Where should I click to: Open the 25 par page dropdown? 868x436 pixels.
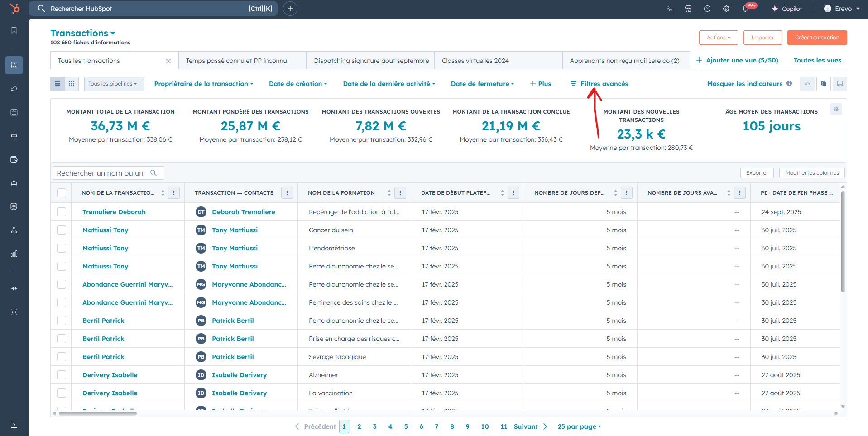click(580, 426)
